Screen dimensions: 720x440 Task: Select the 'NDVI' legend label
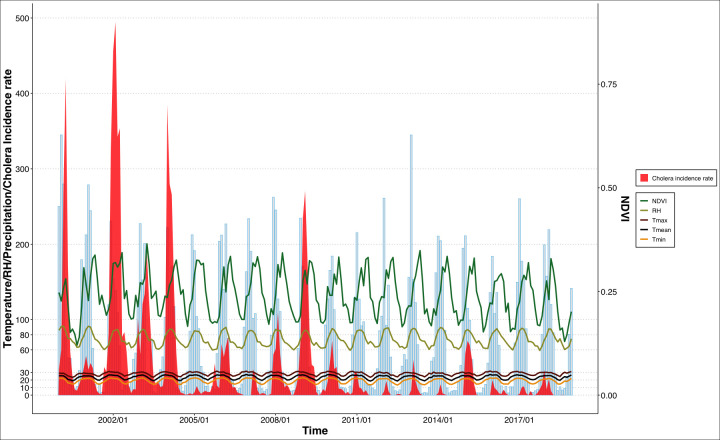click(659, 201)
